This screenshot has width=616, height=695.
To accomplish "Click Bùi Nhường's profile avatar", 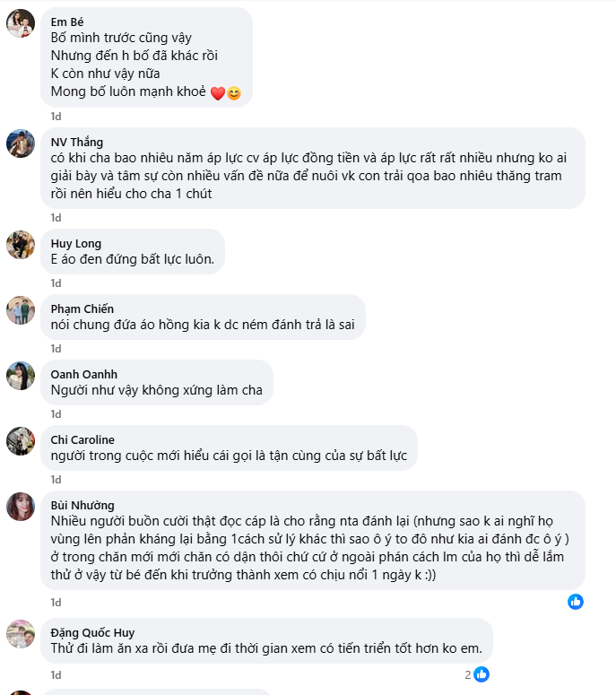I will (x=21, y=507).
